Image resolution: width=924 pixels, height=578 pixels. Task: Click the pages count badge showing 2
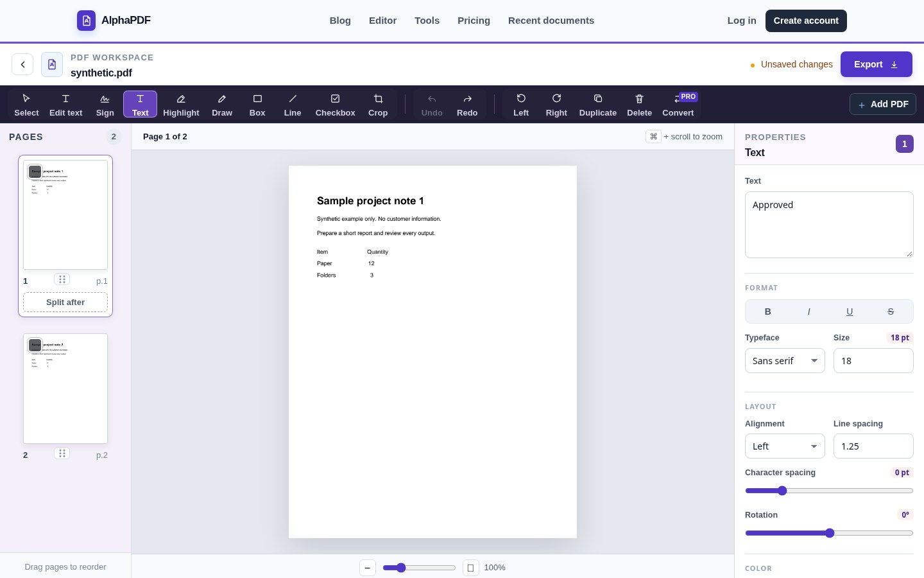(114, 137)
